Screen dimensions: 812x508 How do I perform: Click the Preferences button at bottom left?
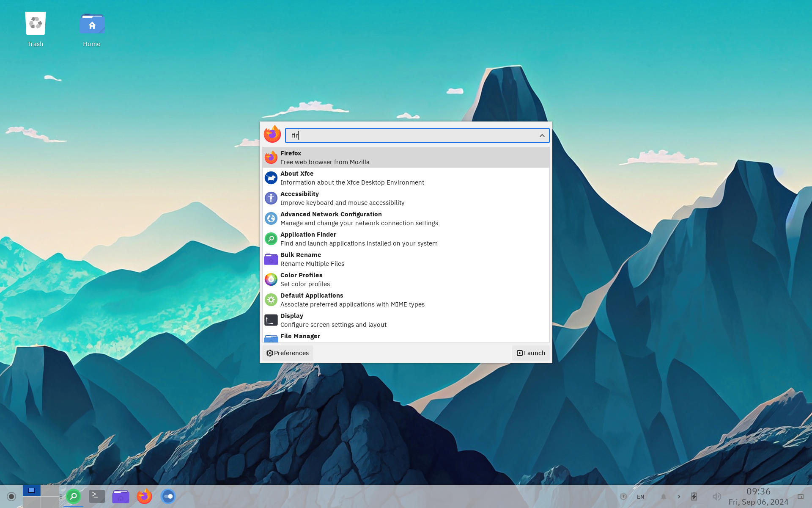tap(287, 352)
